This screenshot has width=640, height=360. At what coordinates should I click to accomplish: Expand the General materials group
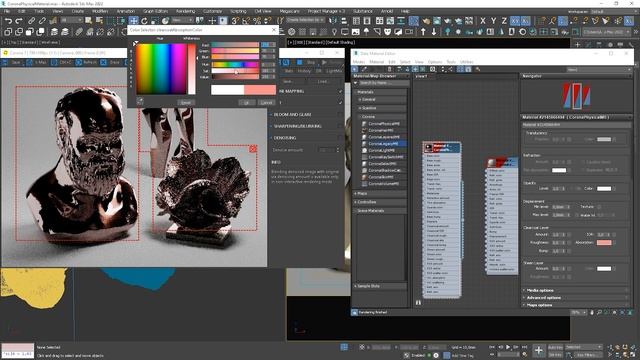pos(381,99)
